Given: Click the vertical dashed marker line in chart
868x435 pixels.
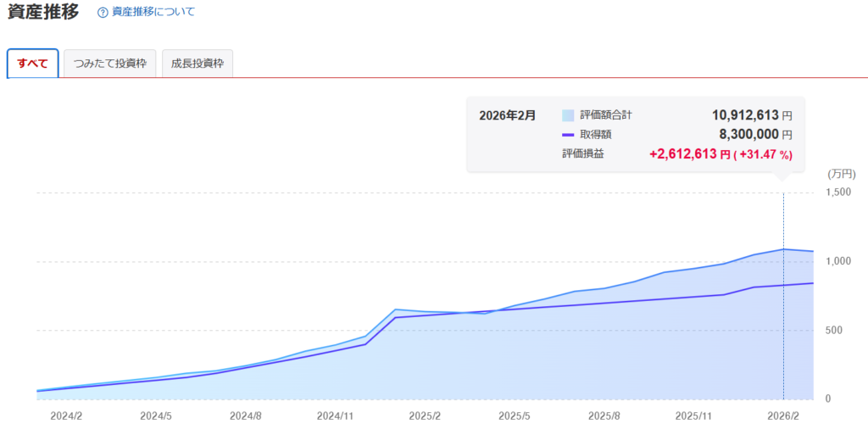Looking at the screenshot, I should 783,297.
